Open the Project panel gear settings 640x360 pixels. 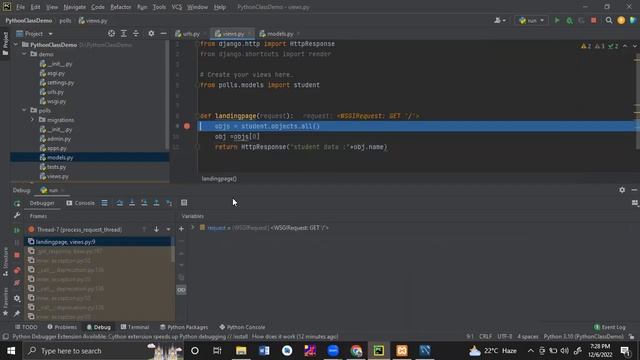[151, 33]
